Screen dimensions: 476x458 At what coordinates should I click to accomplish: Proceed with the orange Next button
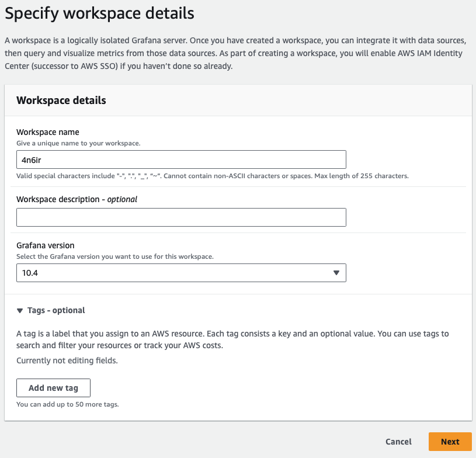450,442
